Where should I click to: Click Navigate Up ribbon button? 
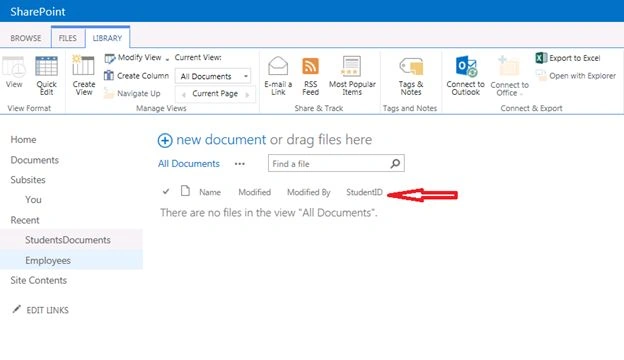point(132,93)
